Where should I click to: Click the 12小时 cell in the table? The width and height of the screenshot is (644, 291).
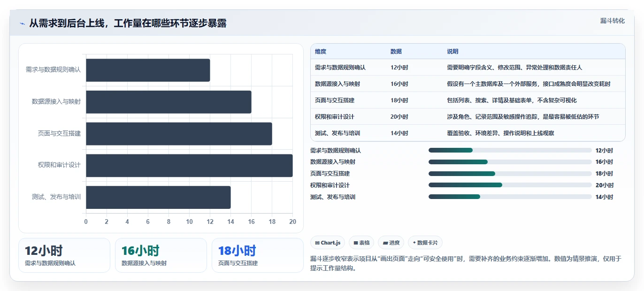[x=399, y=68]
